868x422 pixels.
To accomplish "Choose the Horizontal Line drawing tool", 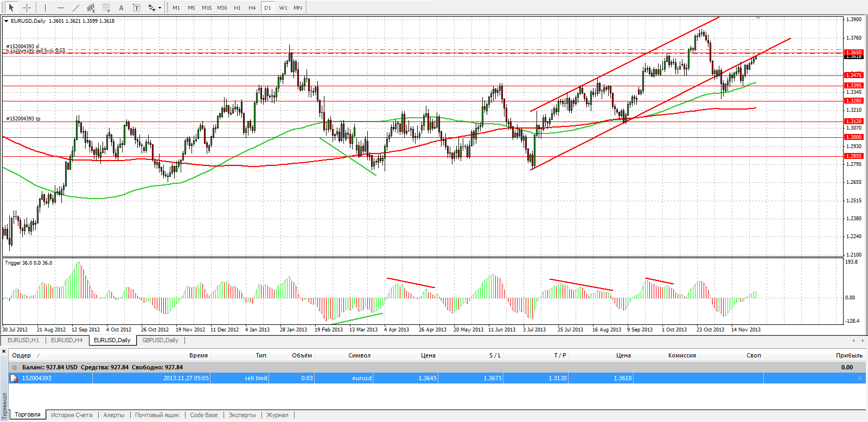I will (60, 8).
